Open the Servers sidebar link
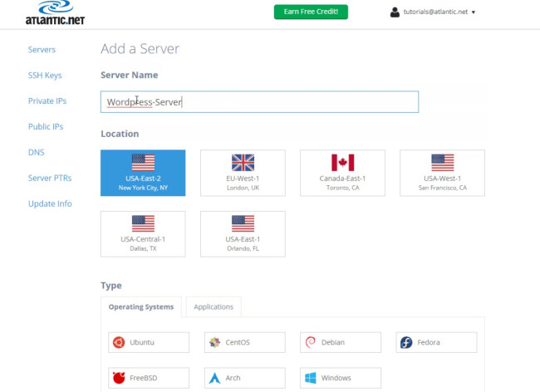Image resolution: width=540 pixels, height=392 pixels. click(x=42, y=50)
